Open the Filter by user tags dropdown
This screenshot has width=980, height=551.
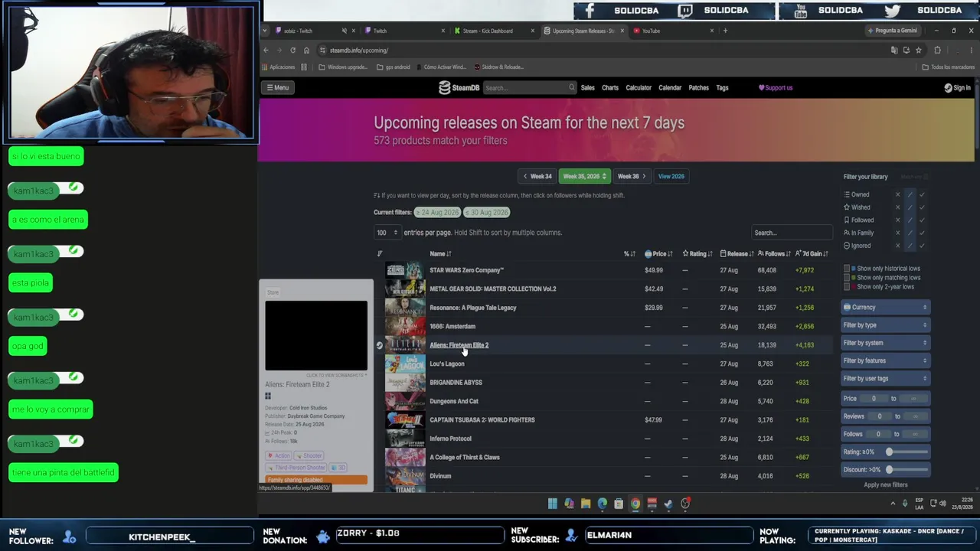[x=885, y=379]
